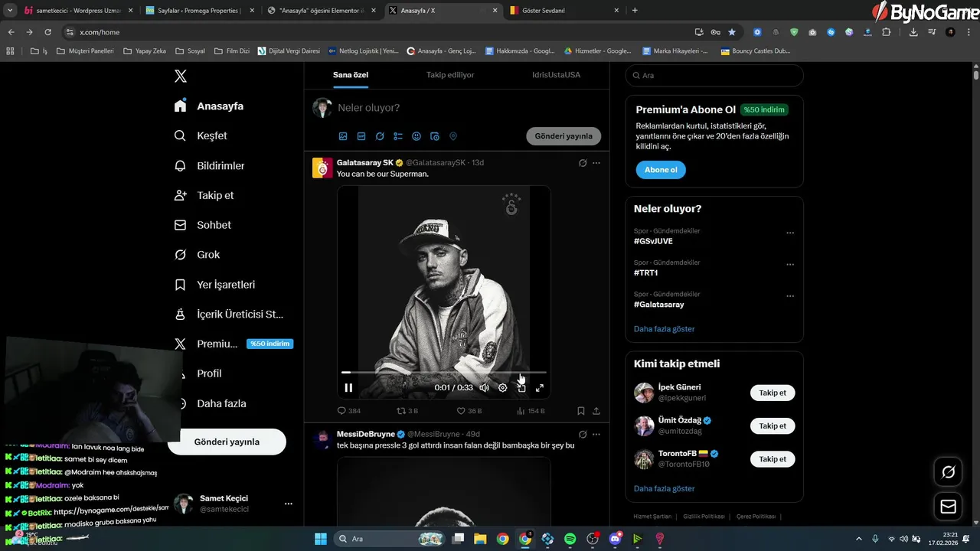Open tab search dropdown in Chrome

[x=10, y=10]
